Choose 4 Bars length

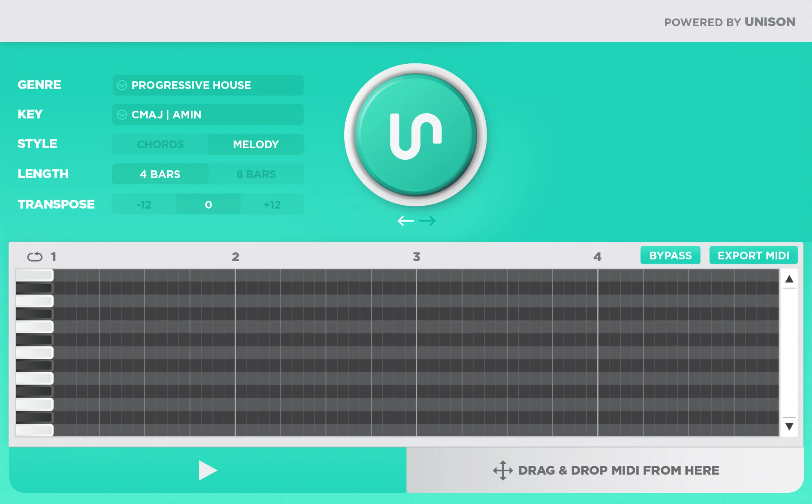160,174
